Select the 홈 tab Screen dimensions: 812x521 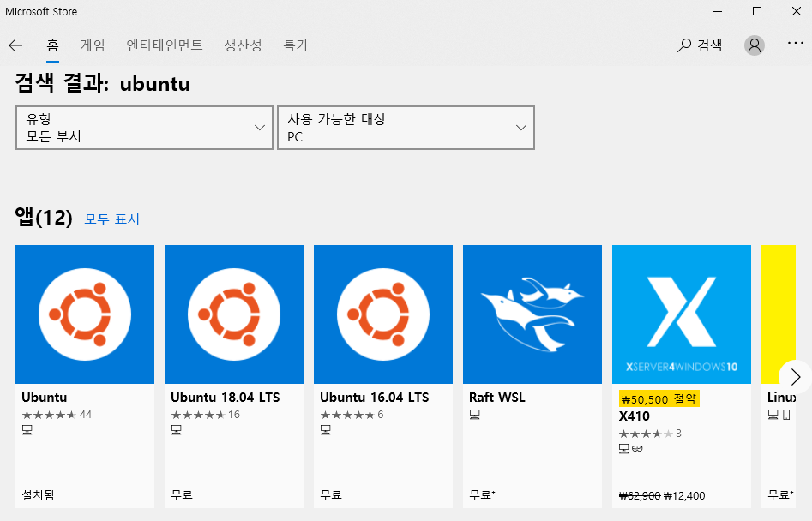[53, 45]
